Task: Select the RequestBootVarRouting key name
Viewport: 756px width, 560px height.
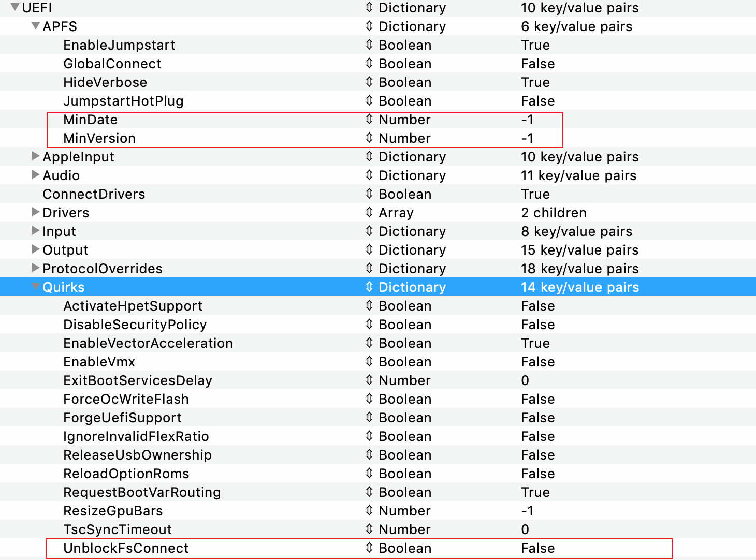Action: coord(142,492)
